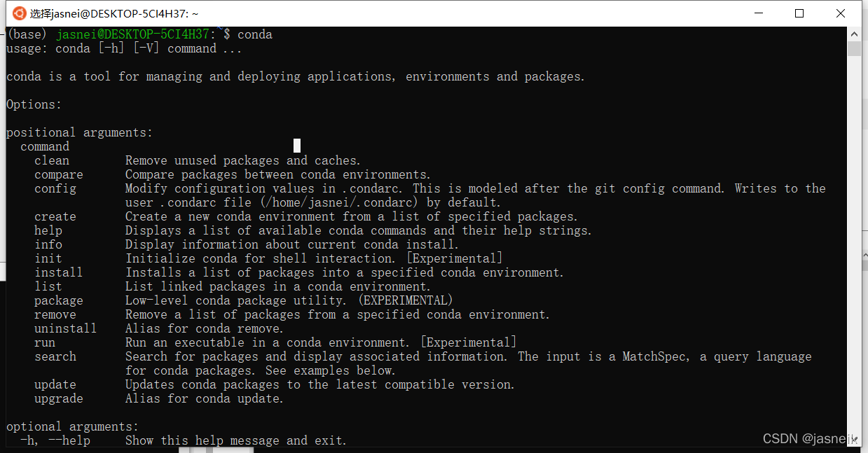Screen dimensions: 868x453
Task: Click 'Modify configuration values in .condarc.' text
Action: (x=266, y=188)
